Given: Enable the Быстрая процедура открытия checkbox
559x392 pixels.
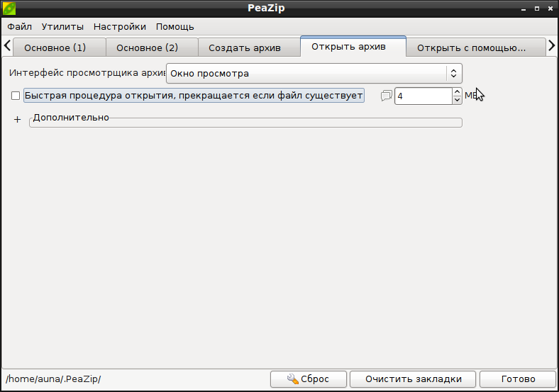Looking at the screenshot, I should coord(16,96).
